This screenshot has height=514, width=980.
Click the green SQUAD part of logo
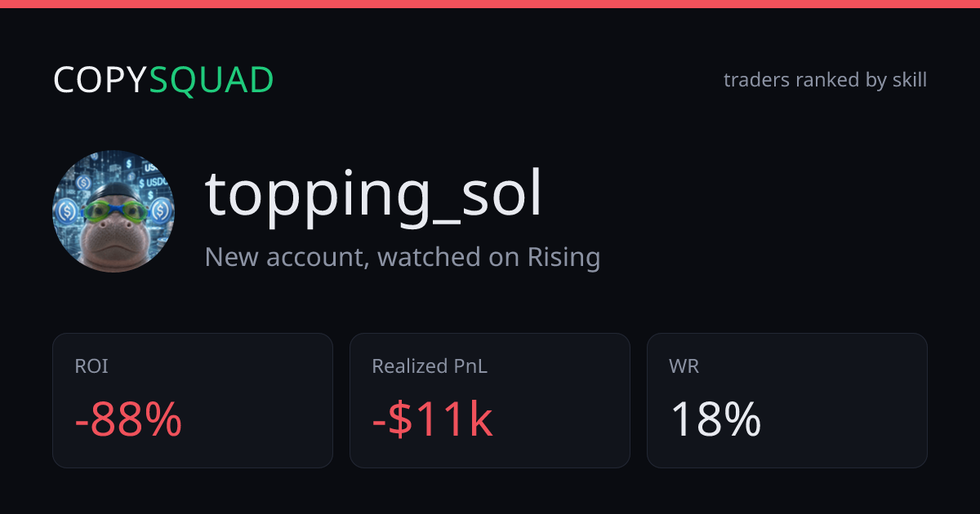pos(212,80)
